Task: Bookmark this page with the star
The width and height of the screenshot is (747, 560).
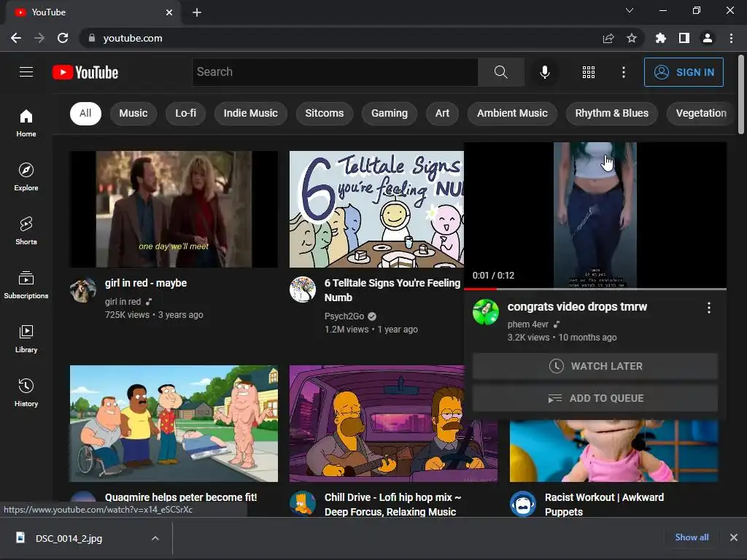Action: (x=632, y=38)
